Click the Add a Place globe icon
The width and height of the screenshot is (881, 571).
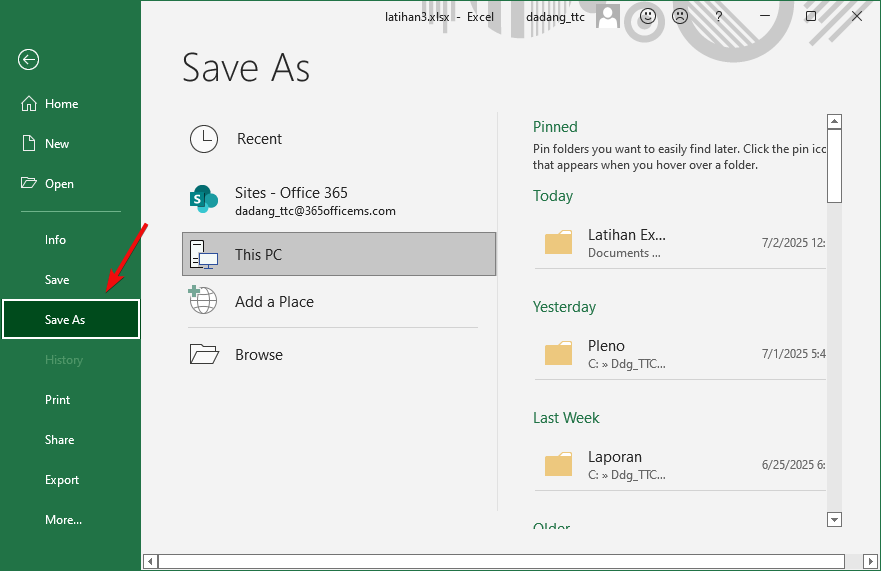coord(203,300)
